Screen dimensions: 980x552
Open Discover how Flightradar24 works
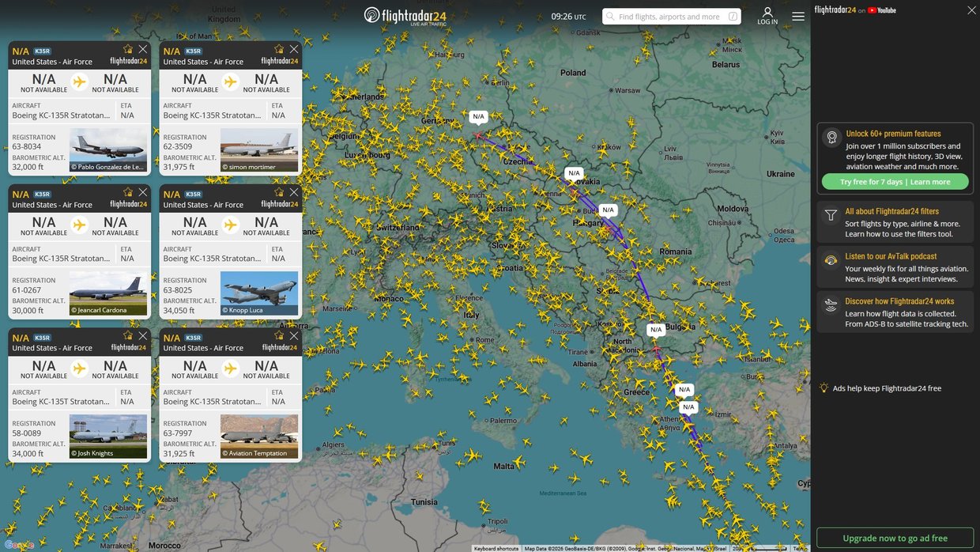click(899, 301)
